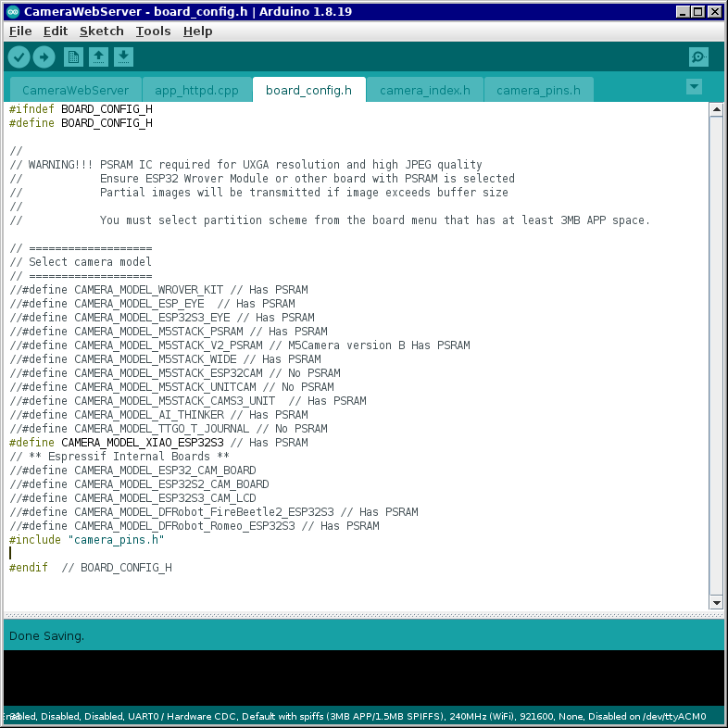Open the Tools menu
The image size is (728, 728).
click(153, 31)
